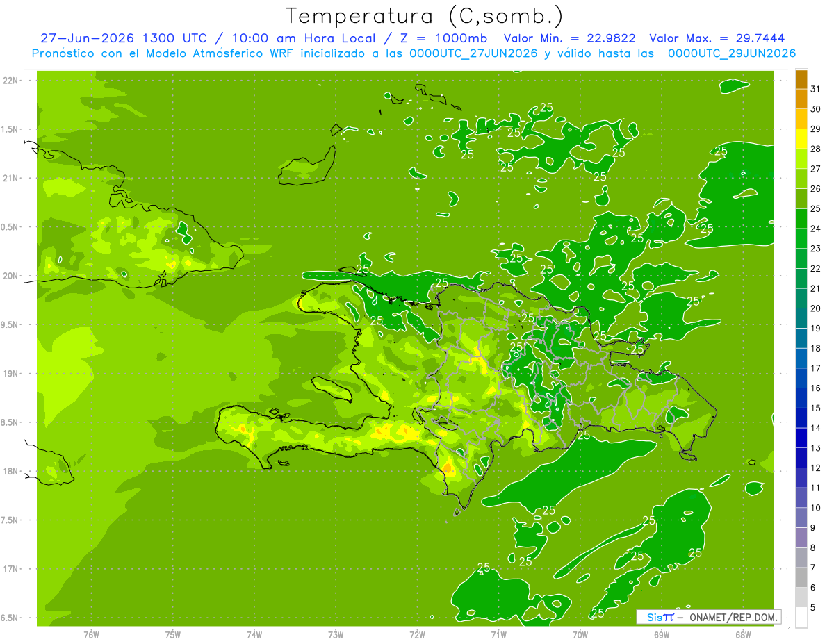This screenshot has height=644, width=834.
Task: Click the '76W' longitude axis label
Action: point(91,634)
